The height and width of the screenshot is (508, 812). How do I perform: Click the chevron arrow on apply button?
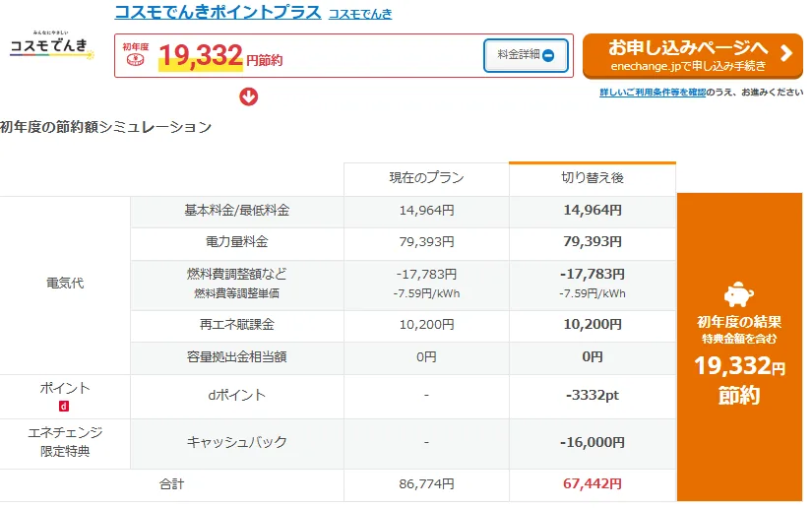click(x=786, y=53)
